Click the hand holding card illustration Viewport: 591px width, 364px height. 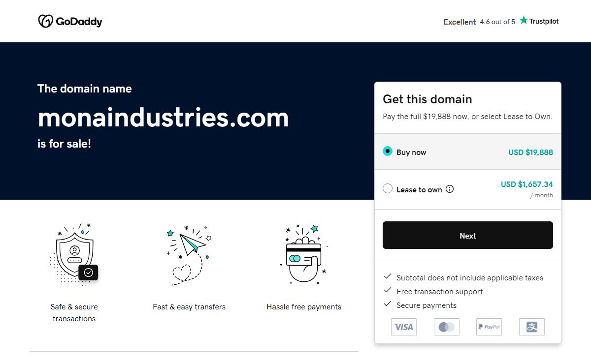tap(304, 254)
